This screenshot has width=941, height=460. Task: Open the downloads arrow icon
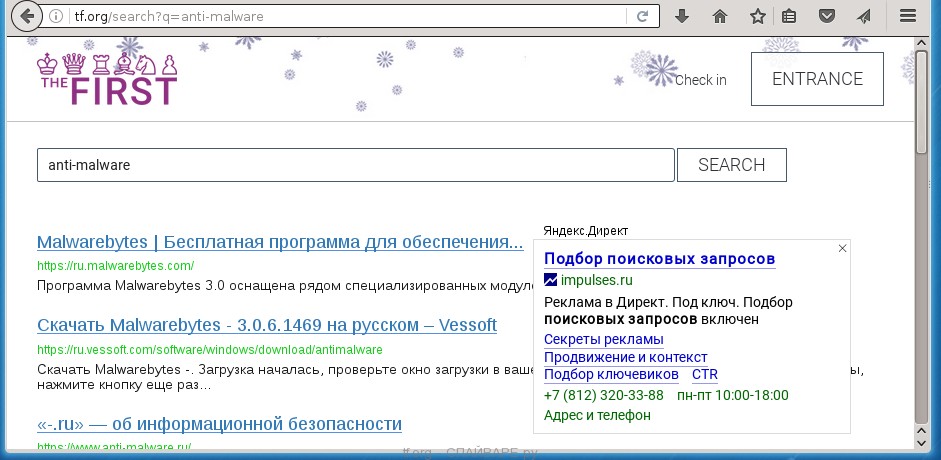point(682,16)
